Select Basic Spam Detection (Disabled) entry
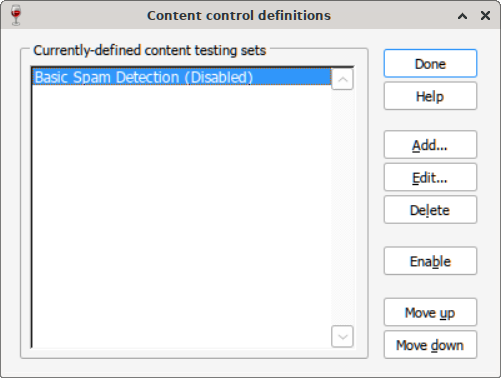 [182, 77]
